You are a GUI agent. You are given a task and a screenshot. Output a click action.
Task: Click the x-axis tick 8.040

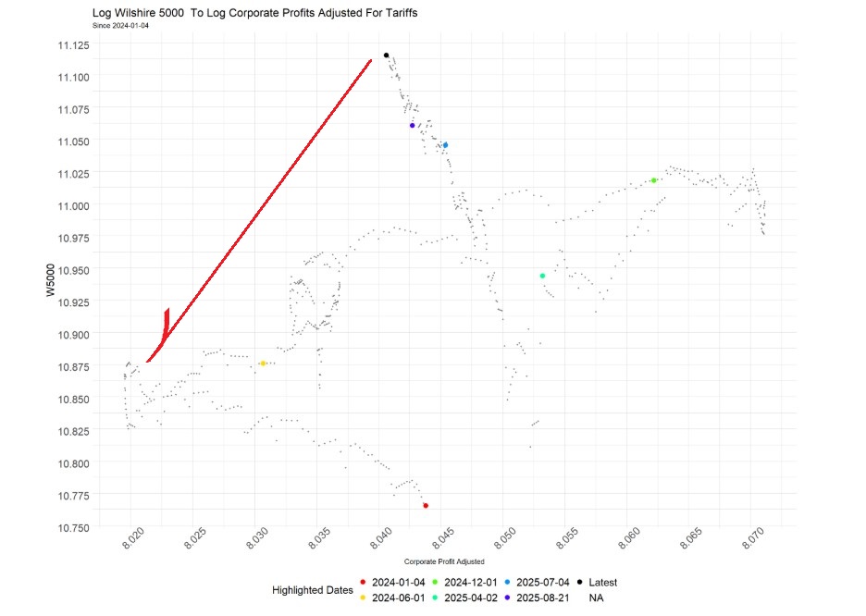(381, 538)
